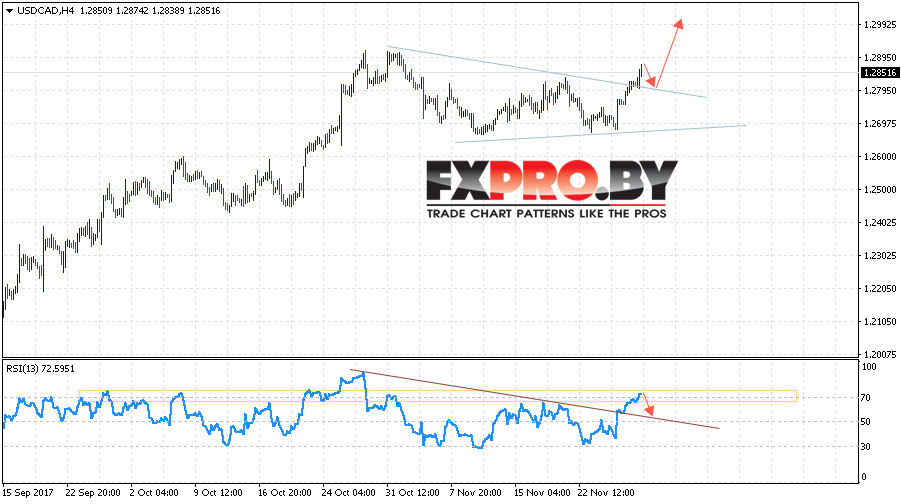Image resolution: width=901 pixels, height=504 pixels.
Task: Select the USDCAD,H4 symbol title text
Action: (x=46, y=10)
